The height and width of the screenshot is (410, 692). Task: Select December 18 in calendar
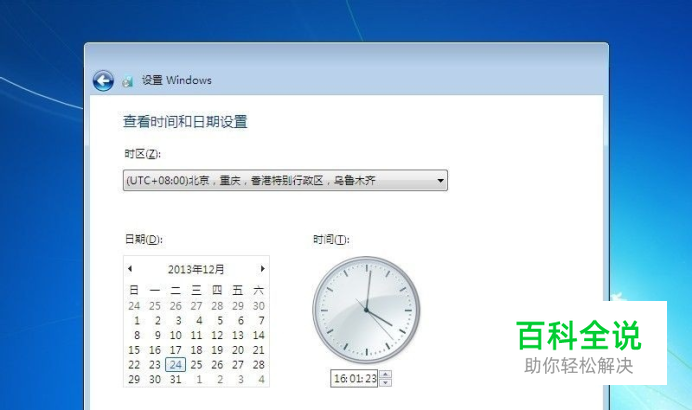pos(196,350)
